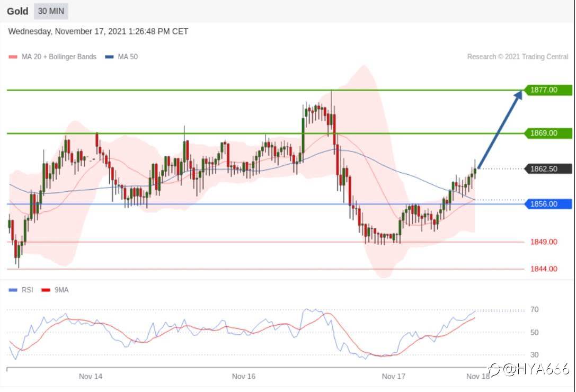Select the 30 MIN timeframe button
Screen dimensions: 576x392
[51, 11]
